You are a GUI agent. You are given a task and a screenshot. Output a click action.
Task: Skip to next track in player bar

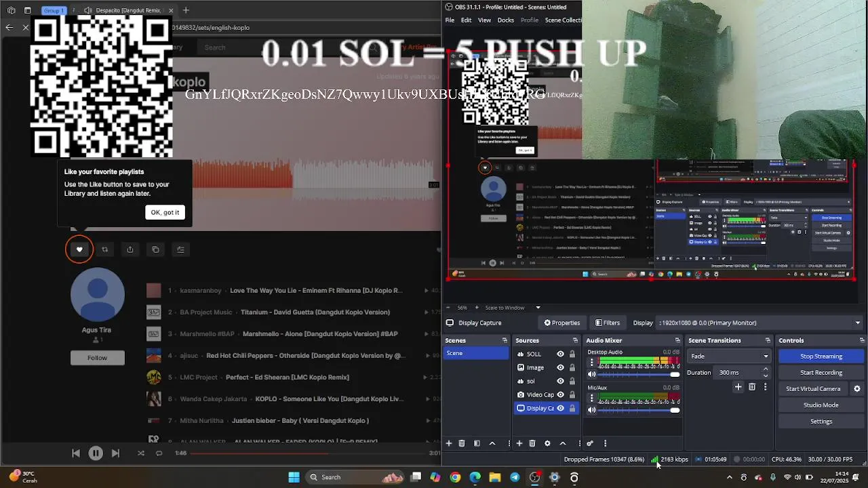[115, 453]
